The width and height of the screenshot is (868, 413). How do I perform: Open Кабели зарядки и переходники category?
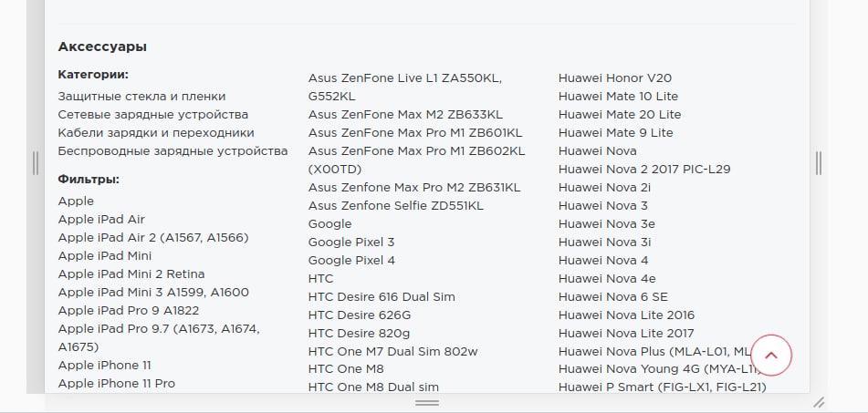156,133
